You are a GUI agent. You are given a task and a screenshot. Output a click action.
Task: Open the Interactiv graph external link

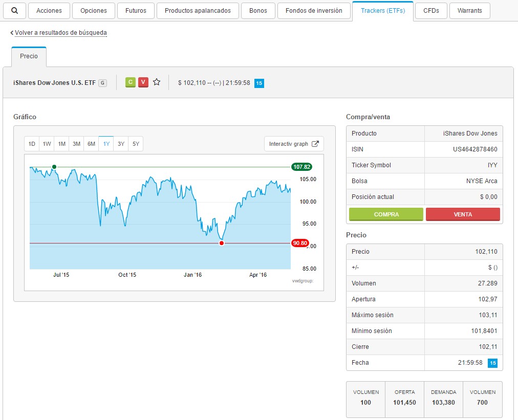[x=294, y=144]
